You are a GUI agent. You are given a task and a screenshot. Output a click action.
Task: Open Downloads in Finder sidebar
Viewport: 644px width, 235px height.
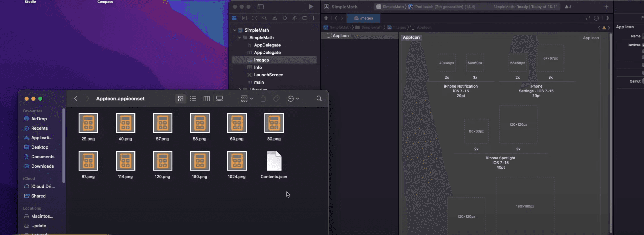tap(42, 166)
